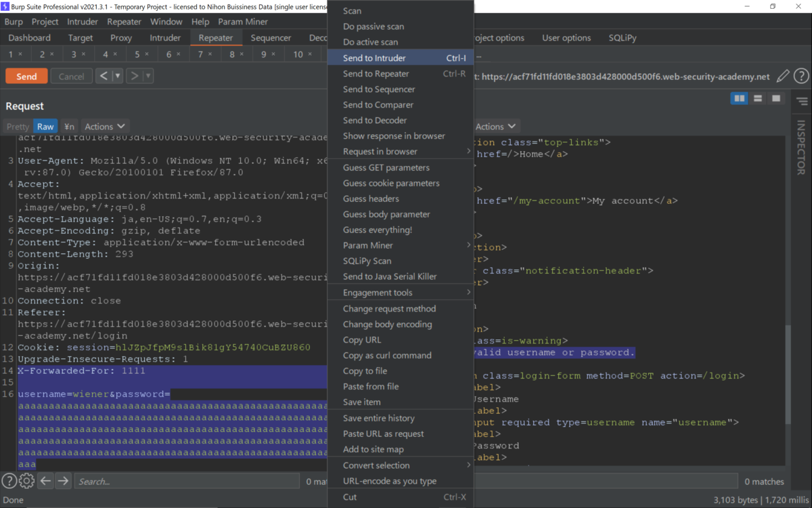Go to previous search match arrow
The height and width of the screenshot is (508, 812).
point(45,481)
